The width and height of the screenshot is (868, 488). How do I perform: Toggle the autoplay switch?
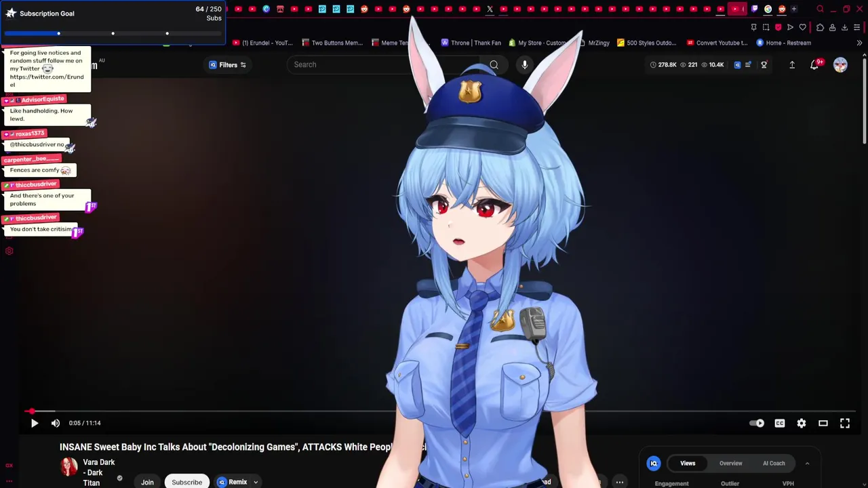757,423
